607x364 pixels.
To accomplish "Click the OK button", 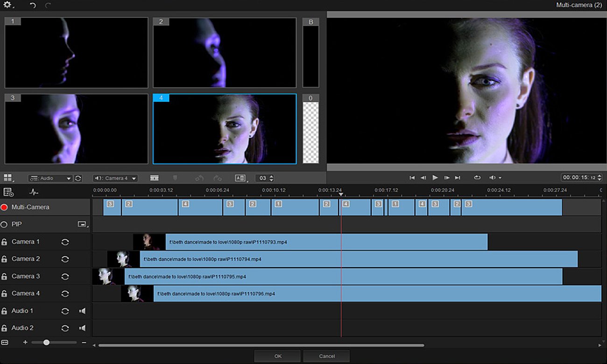I will (x=277, y=356).
